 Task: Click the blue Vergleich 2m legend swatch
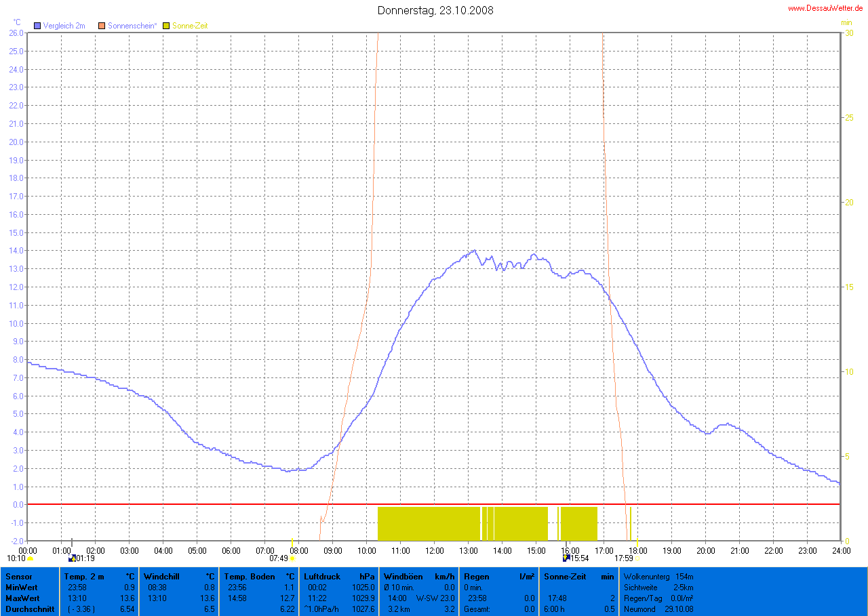[x=37, y=26]
